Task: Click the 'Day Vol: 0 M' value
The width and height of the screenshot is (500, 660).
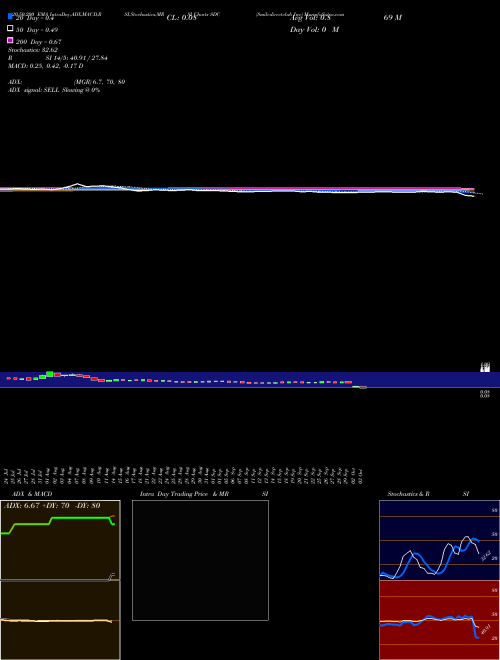Action: 314,29
